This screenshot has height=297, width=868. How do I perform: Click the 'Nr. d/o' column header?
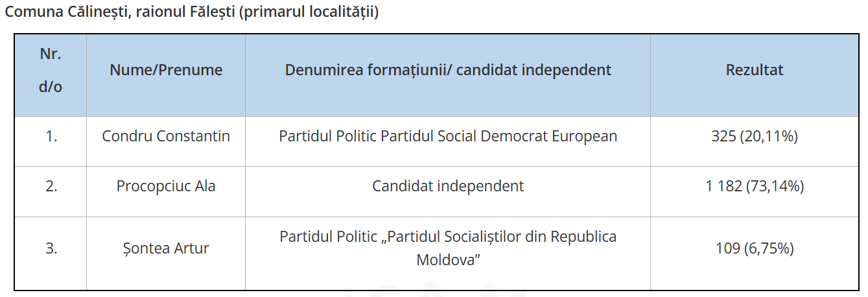[x=51, y=70]
